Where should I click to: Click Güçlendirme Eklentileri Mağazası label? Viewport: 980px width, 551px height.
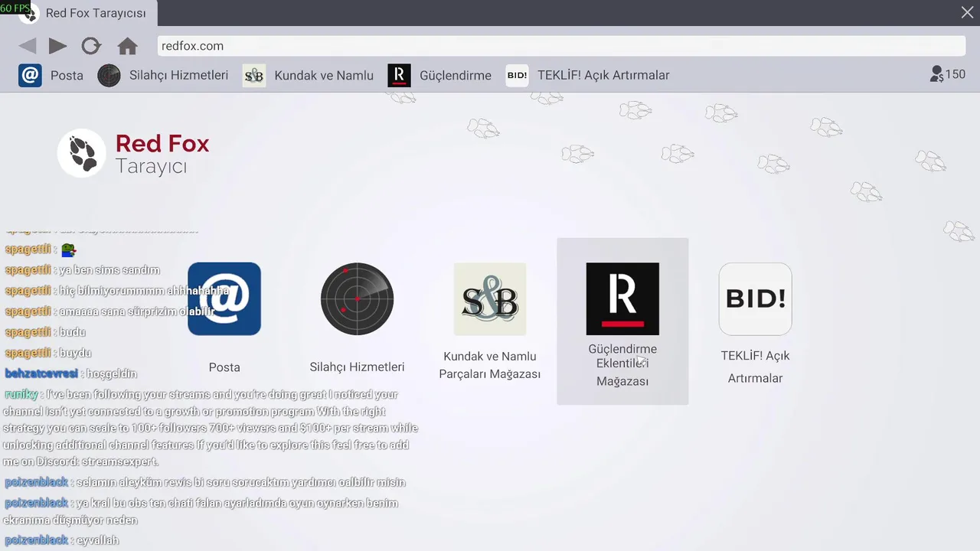(622, 365)
